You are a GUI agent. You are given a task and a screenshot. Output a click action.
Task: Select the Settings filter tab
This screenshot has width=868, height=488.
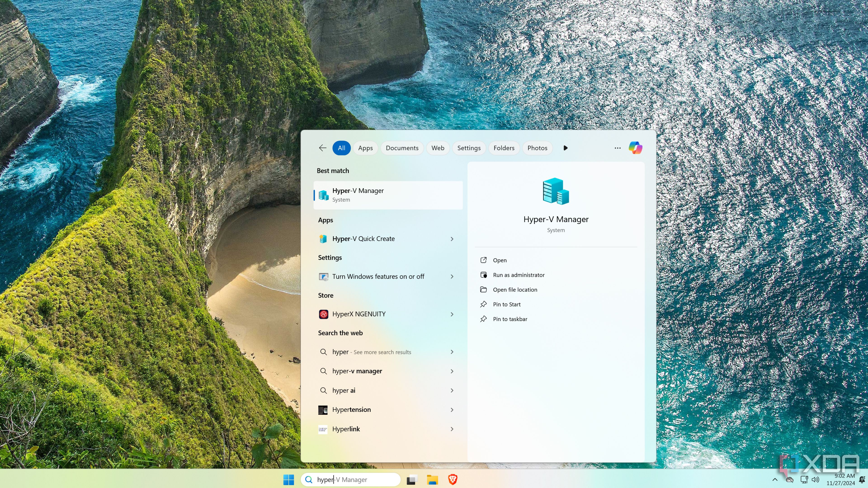[469, 148]
